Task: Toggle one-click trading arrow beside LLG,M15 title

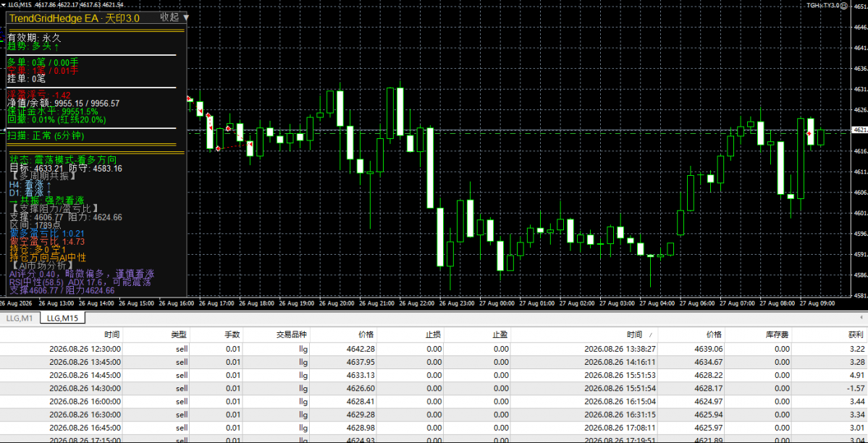Action: click(x=4, y=4)
